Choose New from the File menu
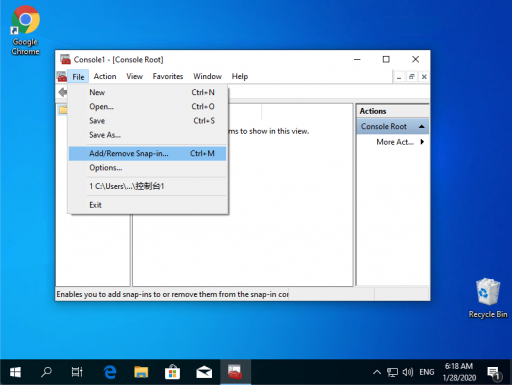The width and height of the screenshot is (512, 385). click(x=147, y=92)
